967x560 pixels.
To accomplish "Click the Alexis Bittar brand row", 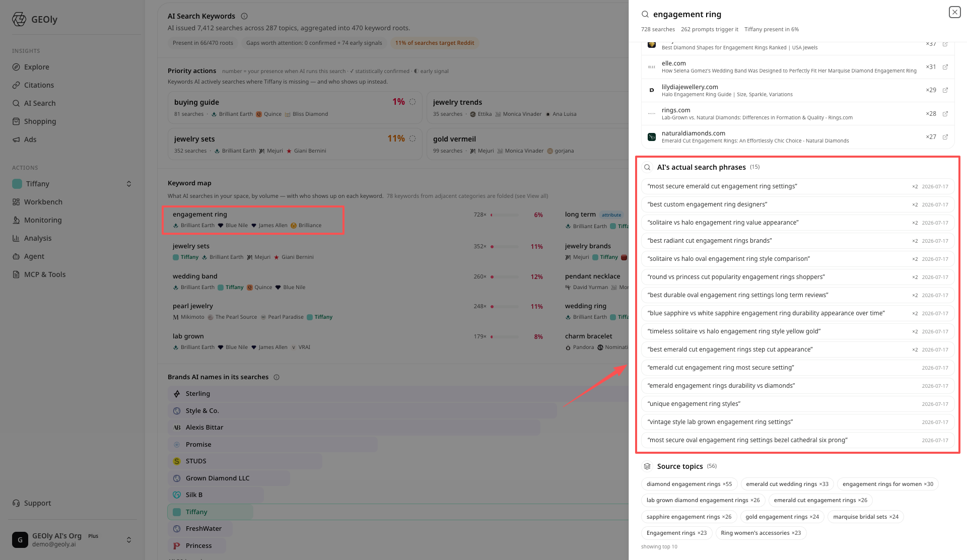I will pos(354,428).
